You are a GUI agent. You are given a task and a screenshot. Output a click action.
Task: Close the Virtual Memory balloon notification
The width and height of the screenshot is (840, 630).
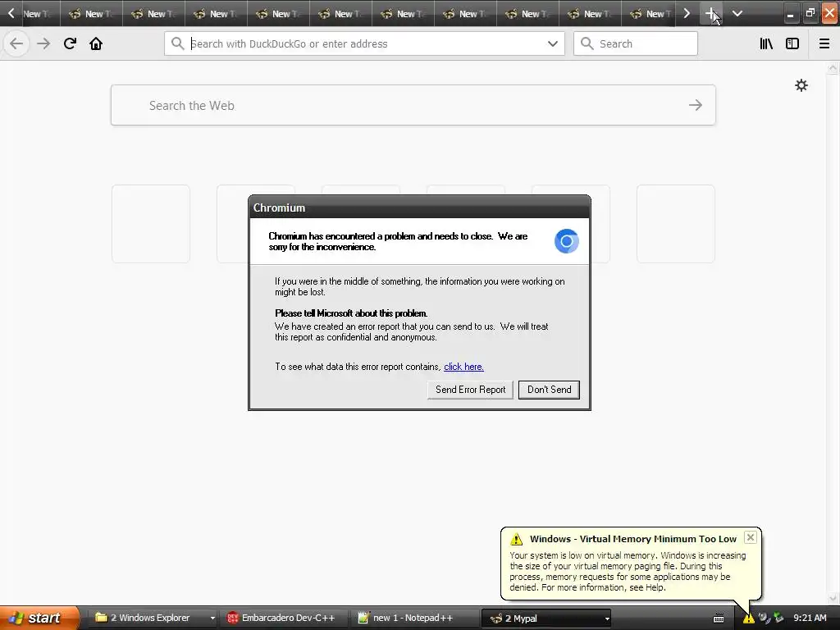pos(751,537)
